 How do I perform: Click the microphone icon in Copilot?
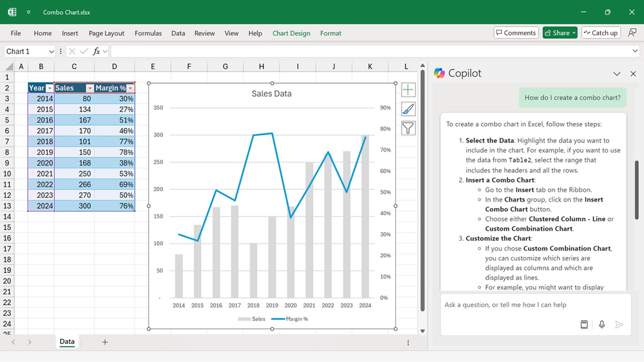point(601,325)
